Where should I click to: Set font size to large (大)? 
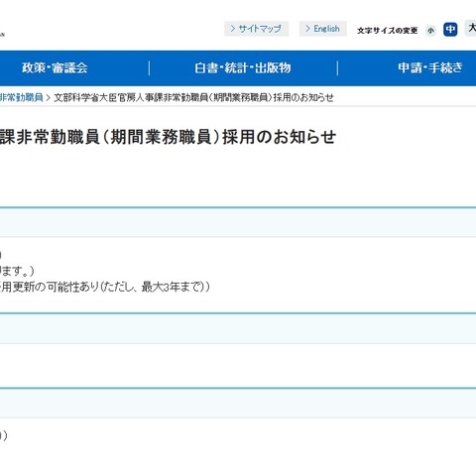(471, 28)
